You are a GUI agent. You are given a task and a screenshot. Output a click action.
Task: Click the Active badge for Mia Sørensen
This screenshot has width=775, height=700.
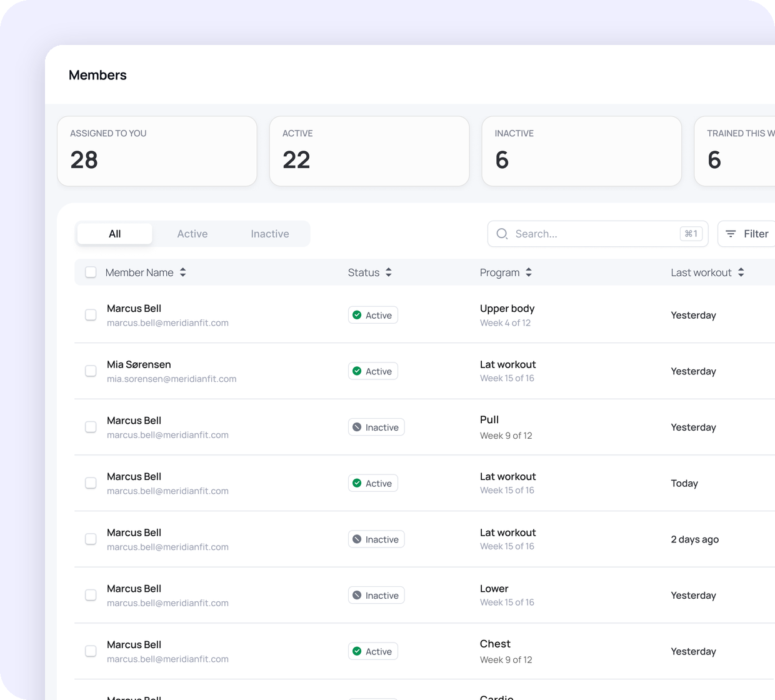(373, 371)
